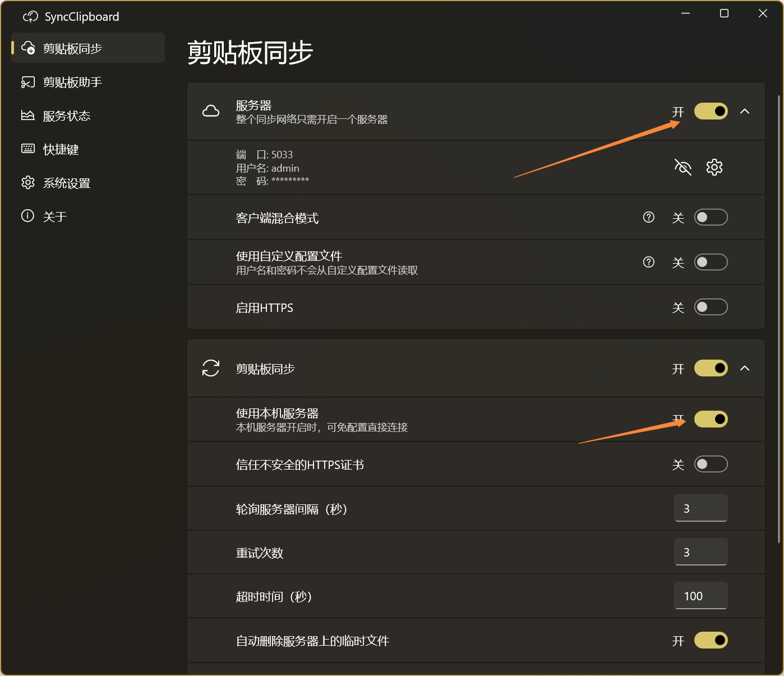Collapse the 服务器 section chevron

[x=745, y=111]
